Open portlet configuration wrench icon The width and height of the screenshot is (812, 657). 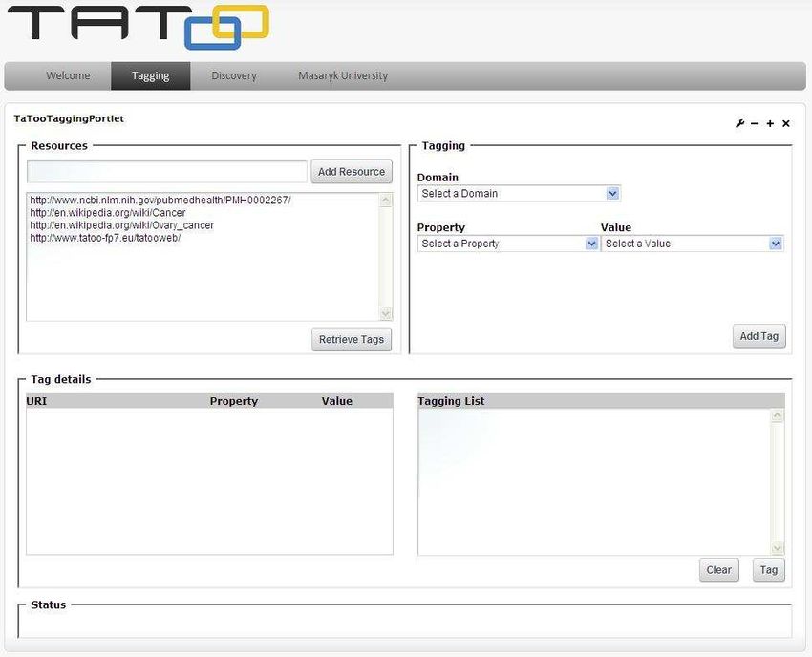tap(739, 123)
